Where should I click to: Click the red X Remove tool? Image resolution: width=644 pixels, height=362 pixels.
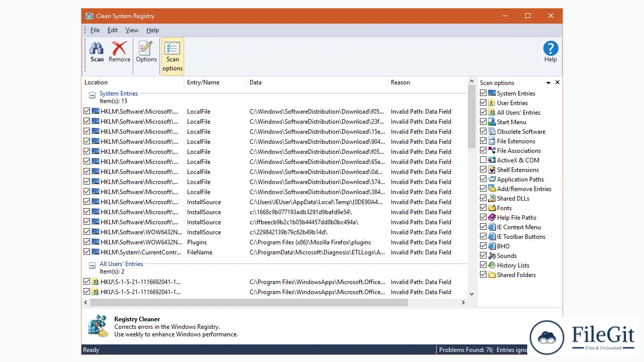(119, 52)
